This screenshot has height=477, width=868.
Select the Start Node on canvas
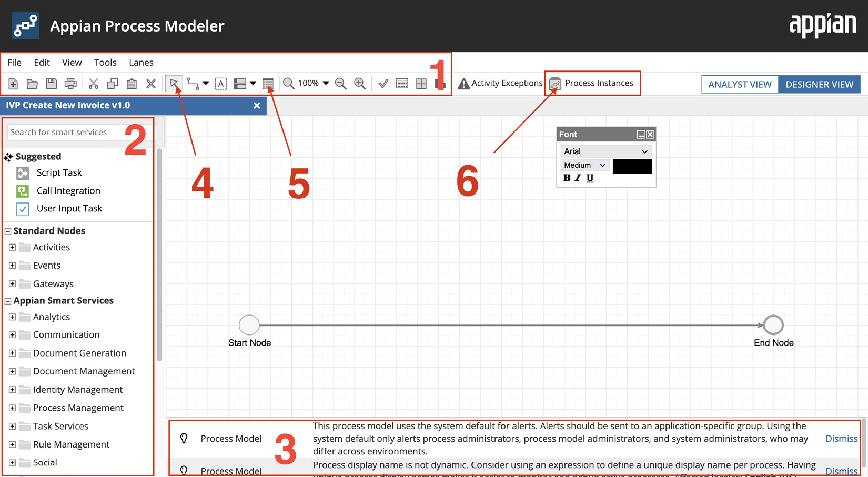click(x=249, y=325)
